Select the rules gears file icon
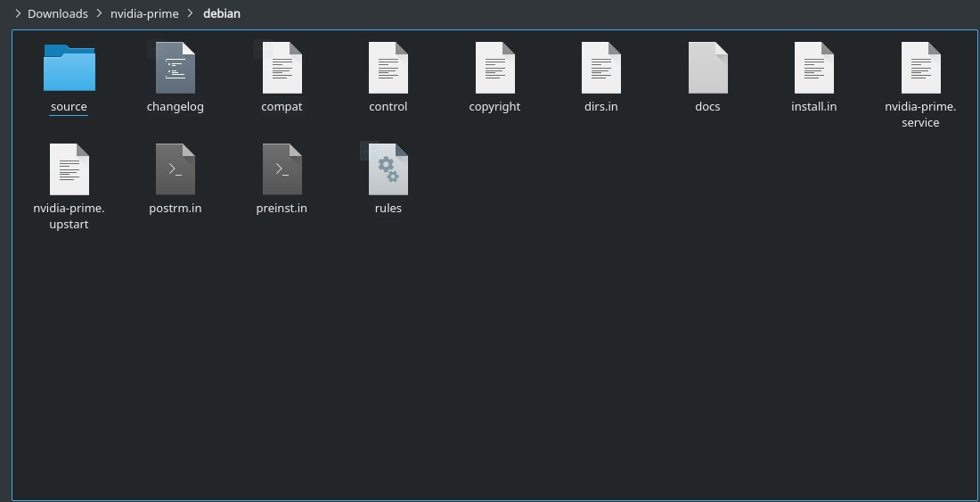 click(388, 169)
